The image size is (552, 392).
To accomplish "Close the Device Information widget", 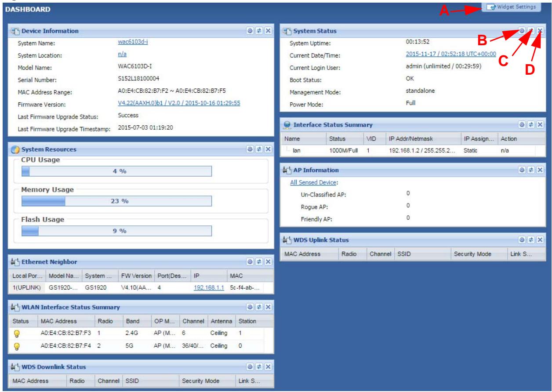I will tap(268, 31).
